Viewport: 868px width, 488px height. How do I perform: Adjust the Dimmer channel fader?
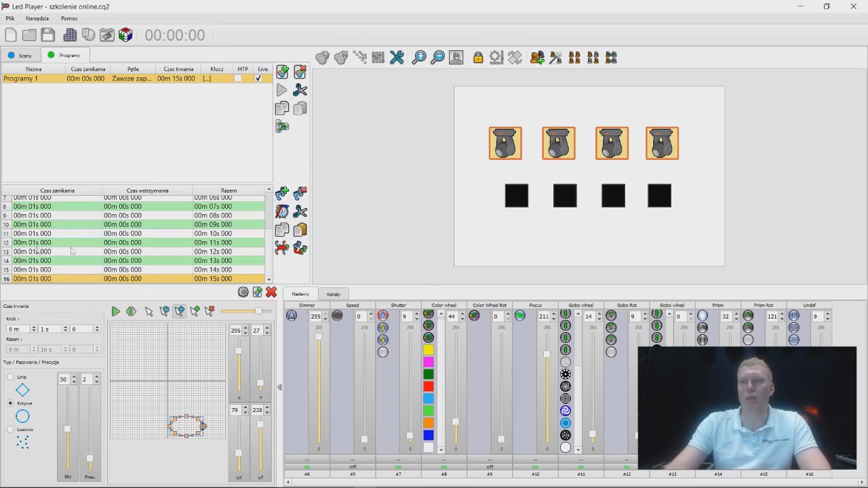[x=319, y=337]
